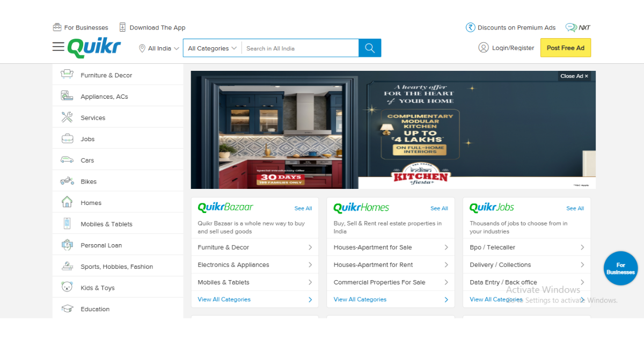Click the Login/Register link
This screenshot has width=644, height=337.
513,48
